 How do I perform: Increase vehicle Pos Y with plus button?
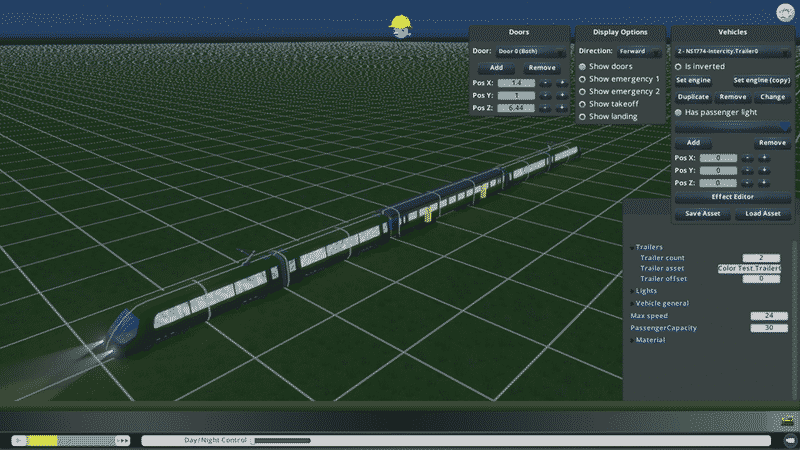[x=763, y=170]
